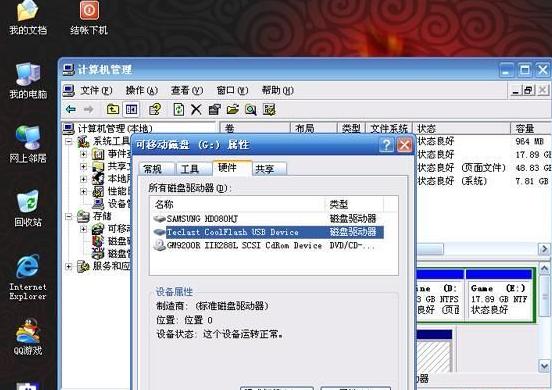The width and height of the screenshot is (552, 390).
Task: Select Teclast CoolFlash USB Device row
Action: tap(268, 232)
